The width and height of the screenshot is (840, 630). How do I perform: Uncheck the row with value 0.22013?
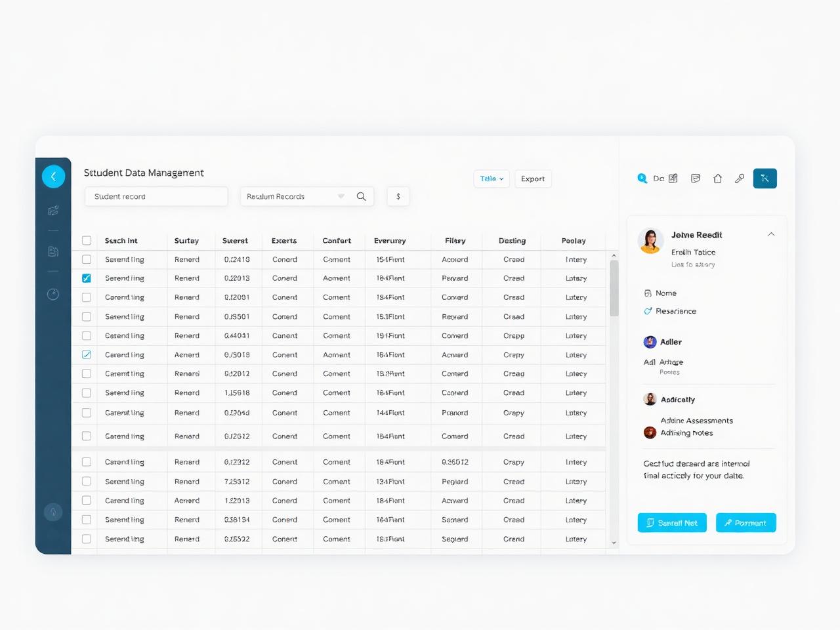(x=86, y=278)
